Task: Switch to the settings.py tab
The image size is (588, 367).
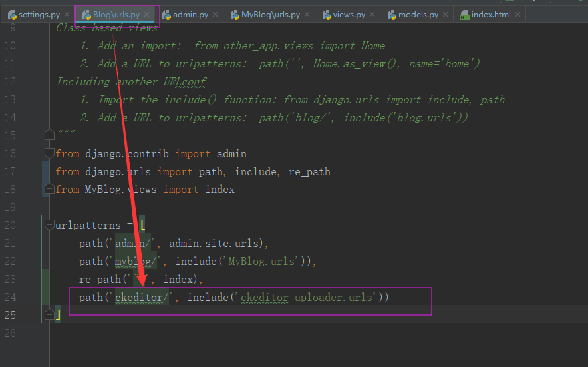Action: (39, 15)
